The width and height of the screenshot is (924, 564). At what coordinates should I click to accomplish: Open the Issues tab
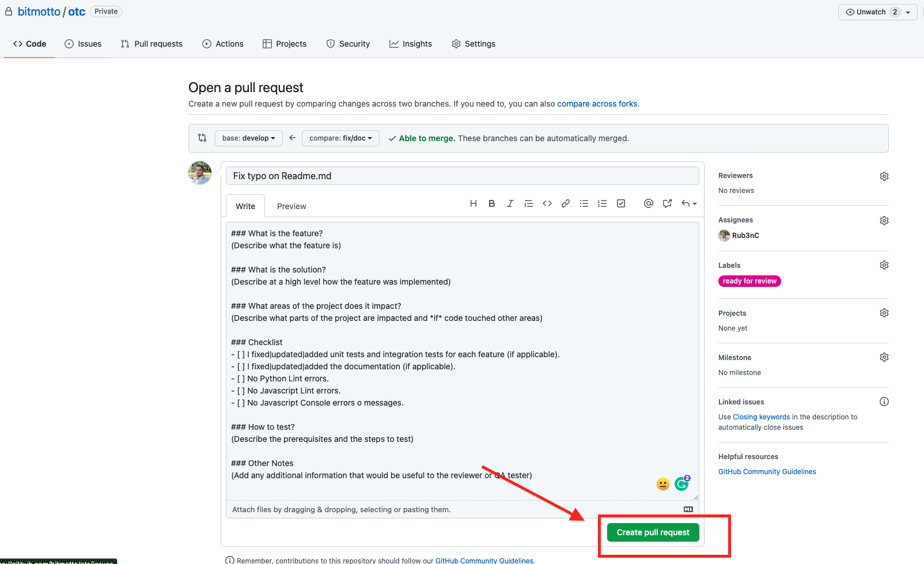[x=83, y=44]
